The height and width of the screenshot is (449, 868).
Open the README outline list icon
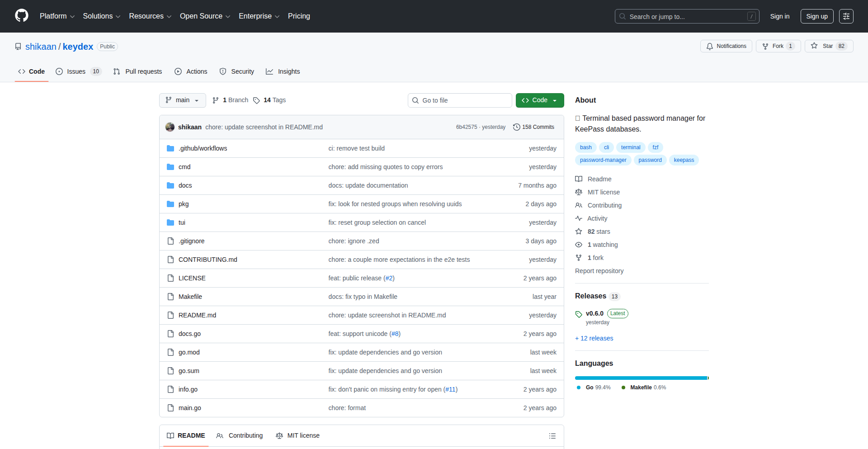tap(552, 436)
